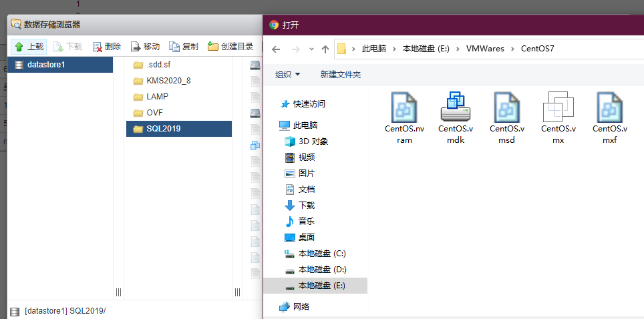Select the CentOS.nvram file icon
Image resolution: width=644 pixels, height=319 pixels.
[x=404, y=107]
